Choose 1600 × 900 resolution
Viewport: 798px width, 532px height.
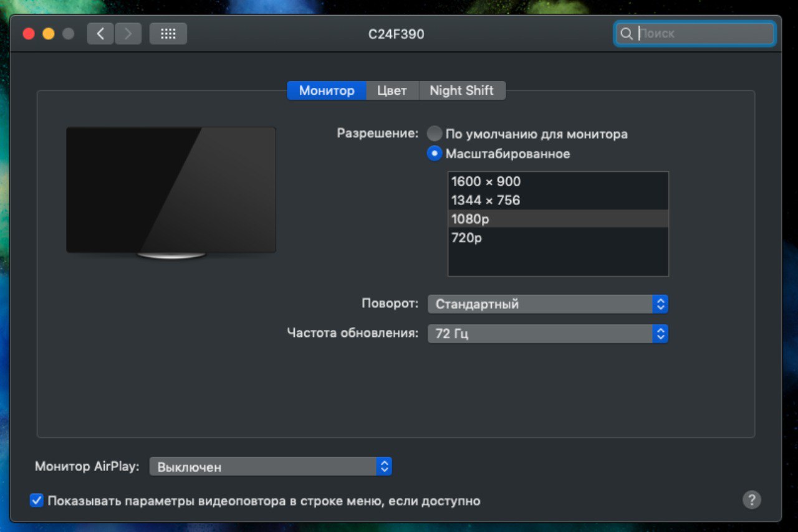558,181
